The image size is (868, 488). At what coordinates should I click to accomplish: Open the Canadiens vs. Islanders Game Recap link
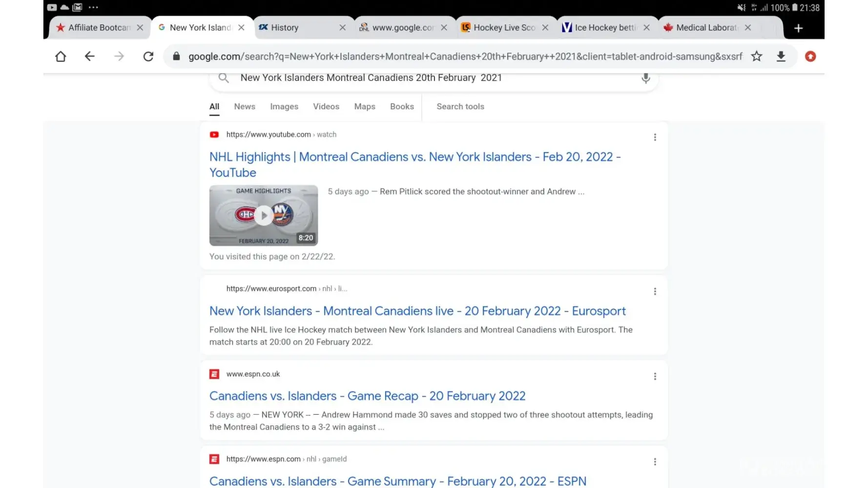pos(367,396)
